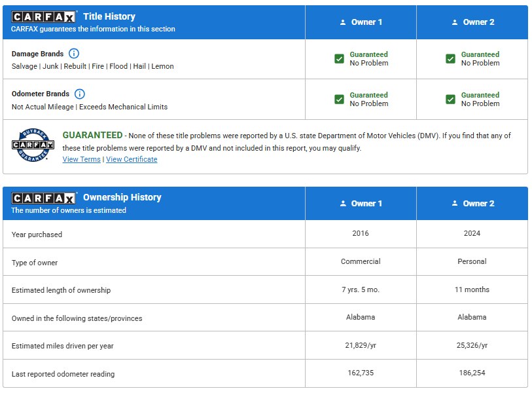Click the Odometer Brands info icon
Viewport: 532px width, 393px height.
click(79, 94)
